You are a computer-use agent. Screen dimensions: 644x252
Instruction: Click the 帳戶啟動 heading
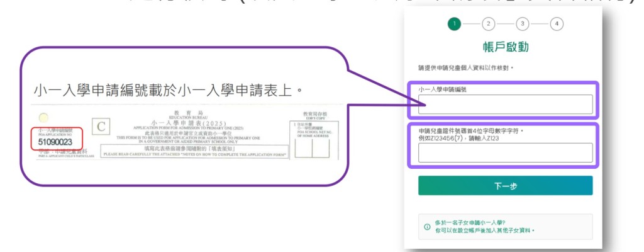pos(505,47)
